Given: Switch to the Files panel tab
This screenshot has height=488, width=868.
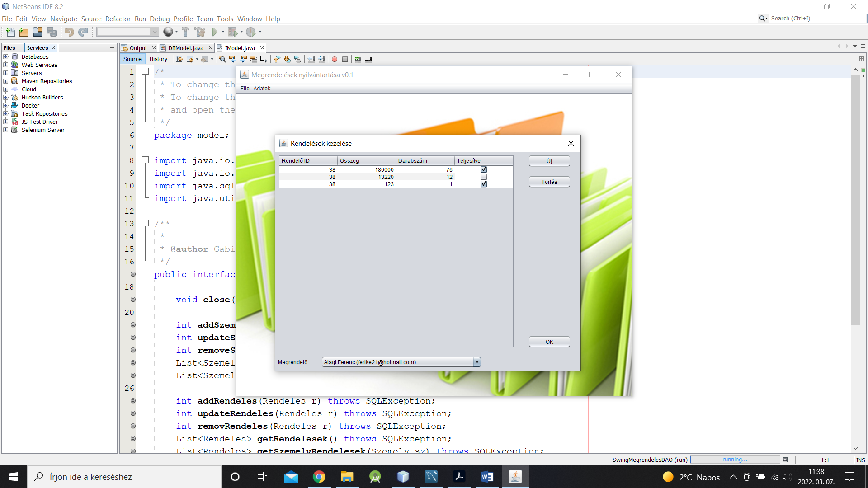Looking at the screenshot, I should click(x=9, y=47).
